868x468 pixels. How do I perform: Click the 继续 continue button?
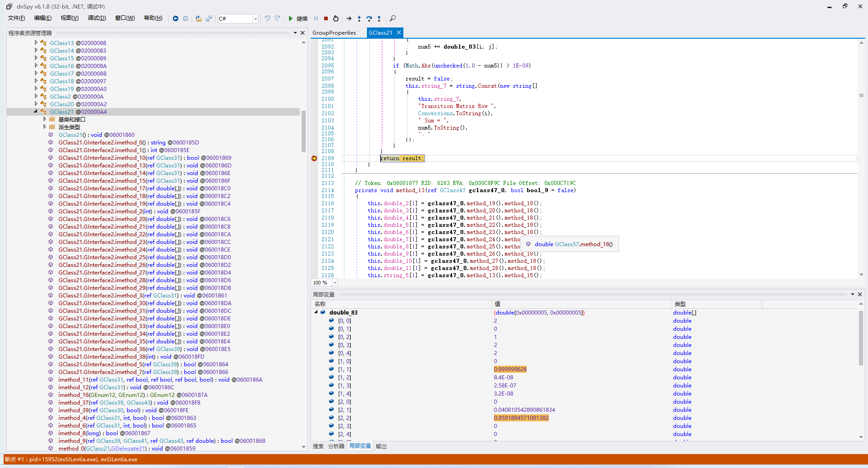(298, 18)
